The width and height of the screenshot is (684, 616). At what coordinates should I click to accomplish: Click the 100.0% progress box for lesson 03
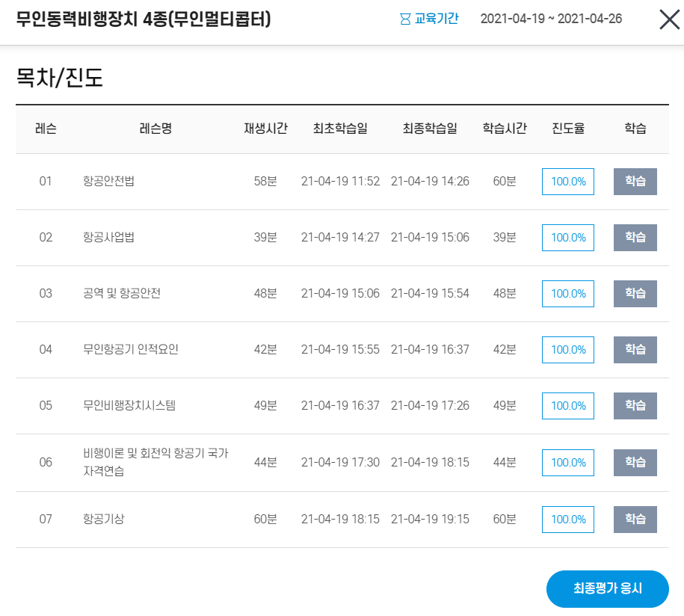[568, 294]
